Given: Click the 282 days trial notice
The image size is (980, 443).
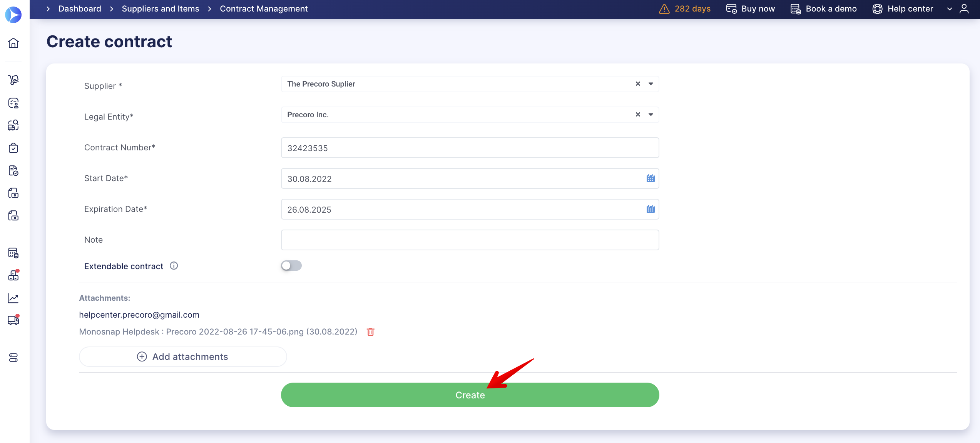Looking at the screenshot, I should point(685,9).
